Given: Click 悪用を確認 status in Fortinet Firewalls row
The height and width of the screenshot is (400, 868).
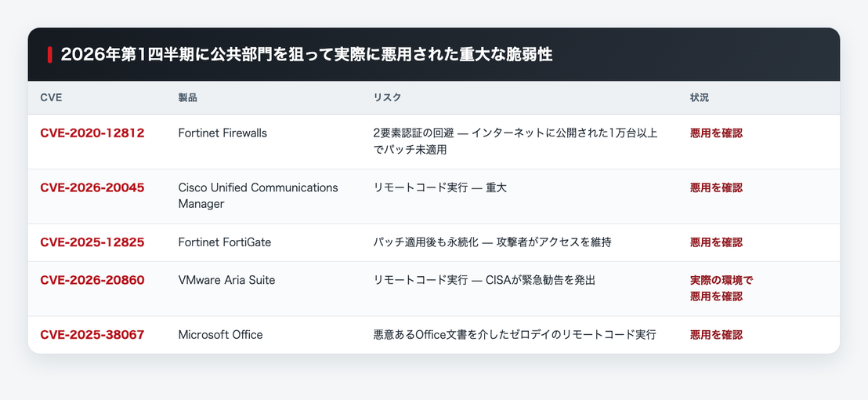Looking at the screenshot, I should click(x=716, y=133).
